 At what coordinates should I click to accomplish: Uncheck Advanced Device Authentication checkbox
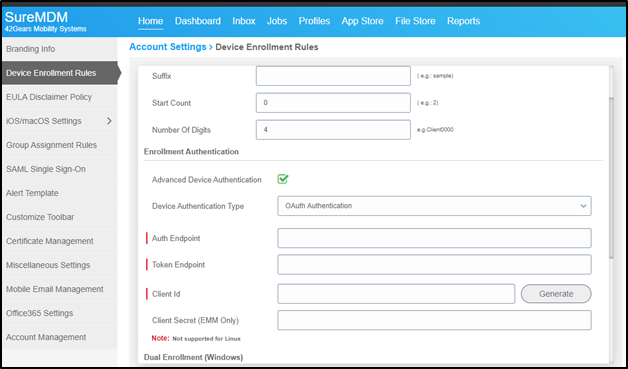click(283, 179)
